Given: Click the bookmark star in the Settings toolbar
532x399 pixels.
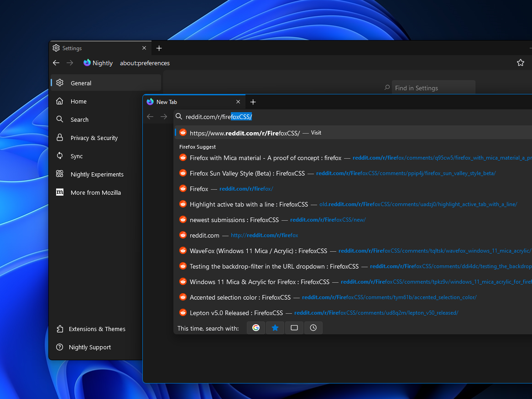Looking at the screenshot, I should pyautogui.click(x=521, y=62).
